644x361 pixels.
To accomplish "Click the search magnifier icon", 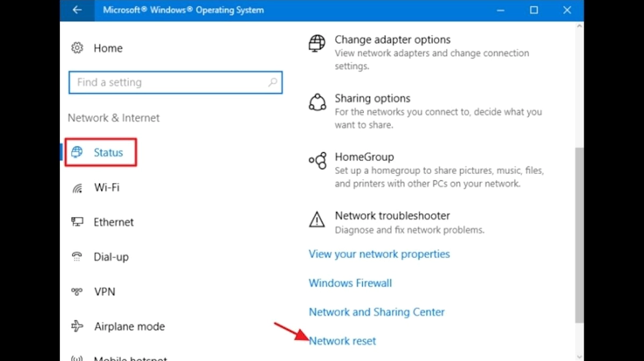I will (x=272, y=82).
